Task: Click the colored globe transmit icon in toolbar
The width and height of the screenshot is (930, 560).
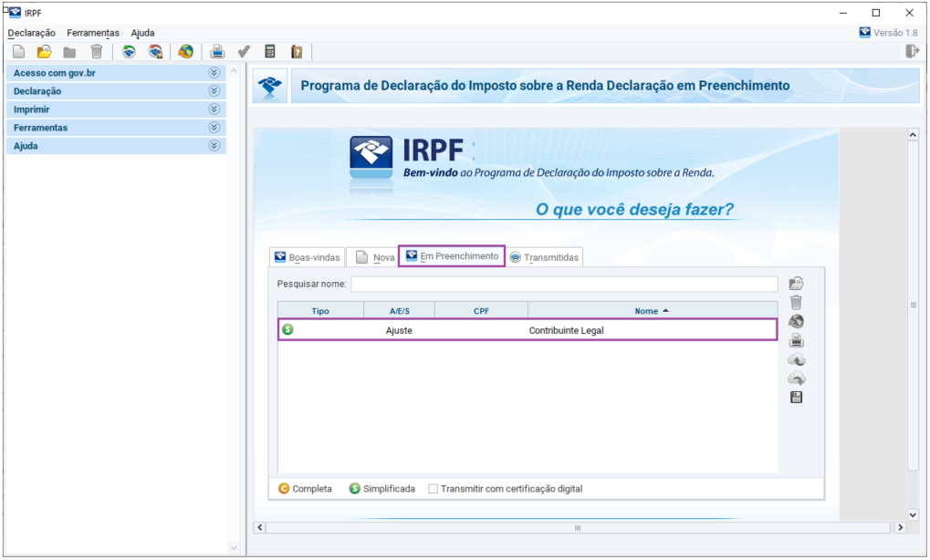Action: [x=185, y=52]
